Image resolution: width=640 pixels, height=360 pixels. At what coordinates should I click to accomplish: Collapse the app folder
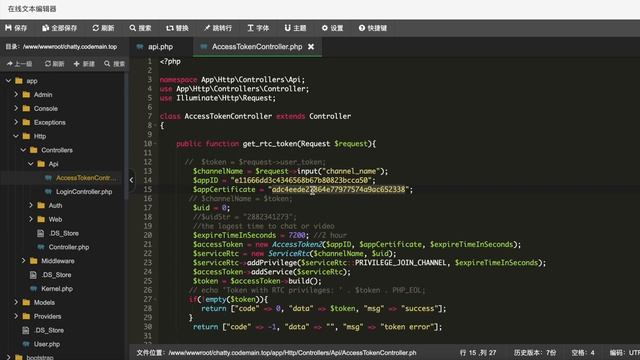9,81
